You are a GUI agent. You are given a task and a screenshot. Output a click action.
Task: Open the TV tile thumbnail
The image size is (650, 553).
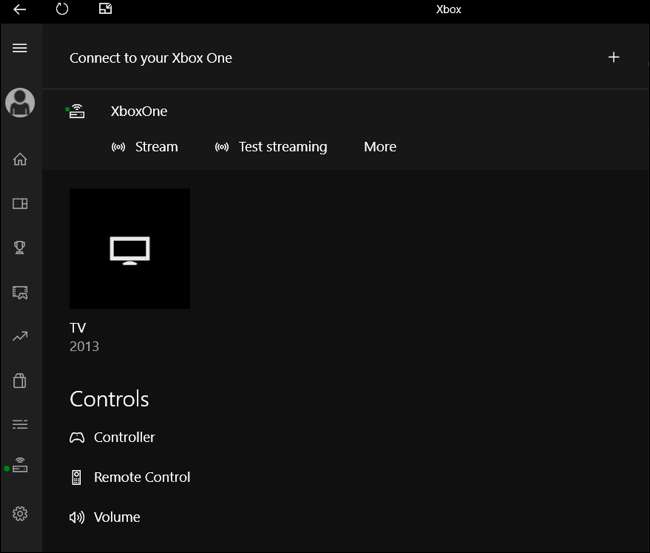coord(129,248)
